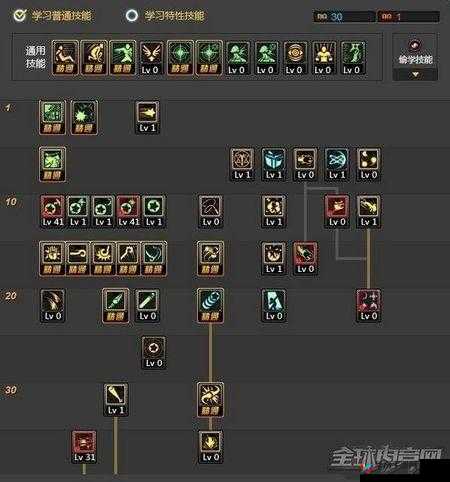This screenshot has height=482, width=450.
Task: Expand the 偷学技能 dropdown arrow
Action: click(x=415, y=75)
